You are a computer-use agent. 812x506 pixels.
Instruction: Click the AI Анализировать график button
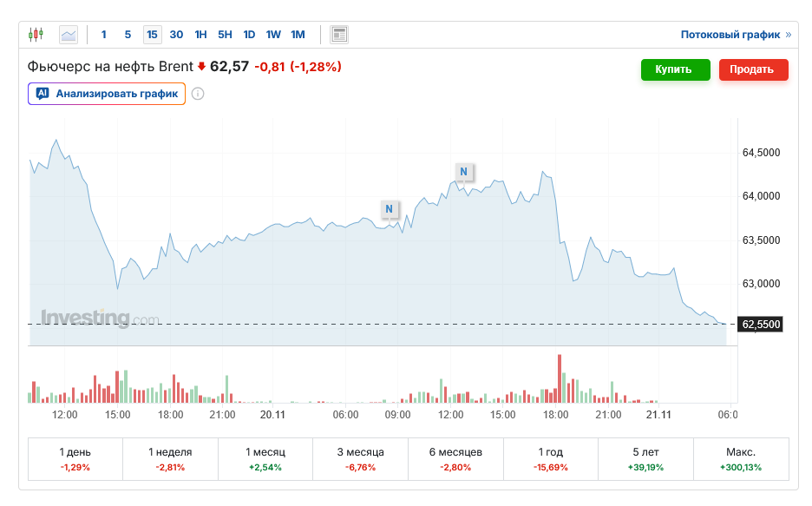[107, 94]
